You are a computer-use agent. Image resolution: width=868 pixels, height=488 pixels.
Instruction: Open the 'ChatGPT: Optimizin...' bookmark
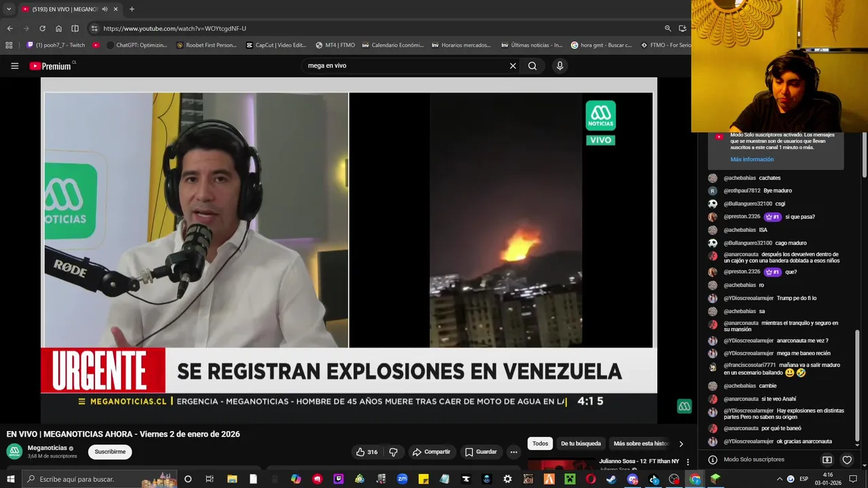click(x=138, y=45)
